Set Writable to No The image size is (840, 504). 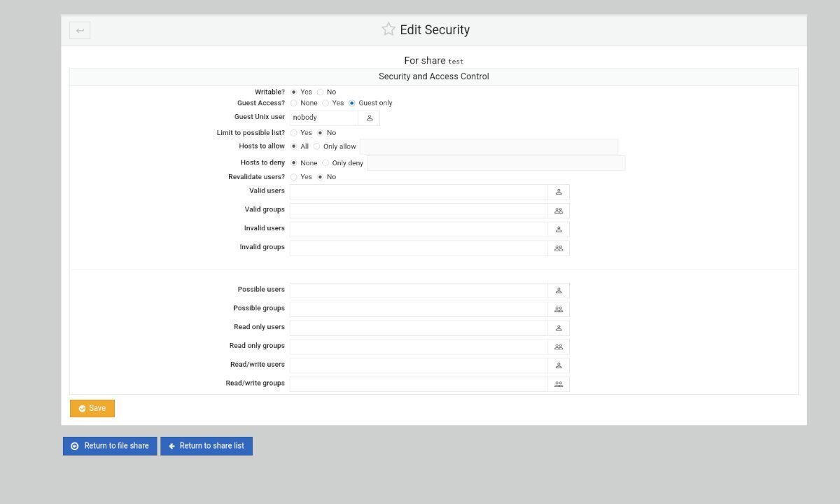[x=321, y=92]
